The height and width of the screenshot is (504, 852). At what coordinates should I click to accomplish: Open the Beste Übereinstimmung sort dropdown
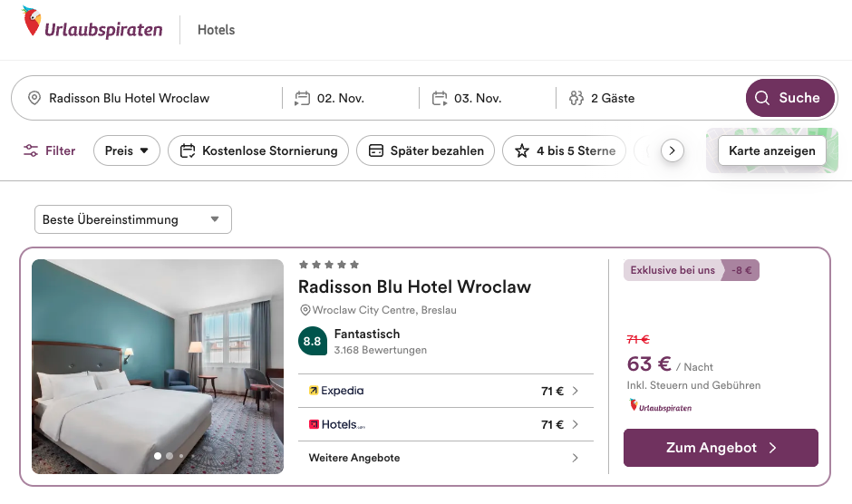click(132, 219)
